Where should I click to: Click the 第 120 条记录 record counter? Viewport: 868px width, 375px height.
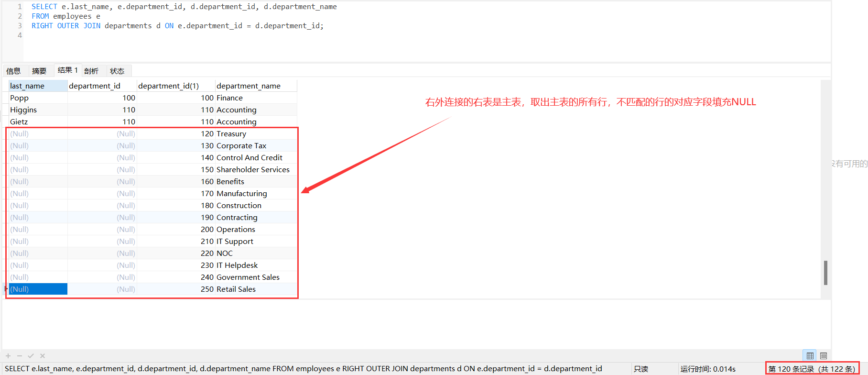(x=812, y=369)
